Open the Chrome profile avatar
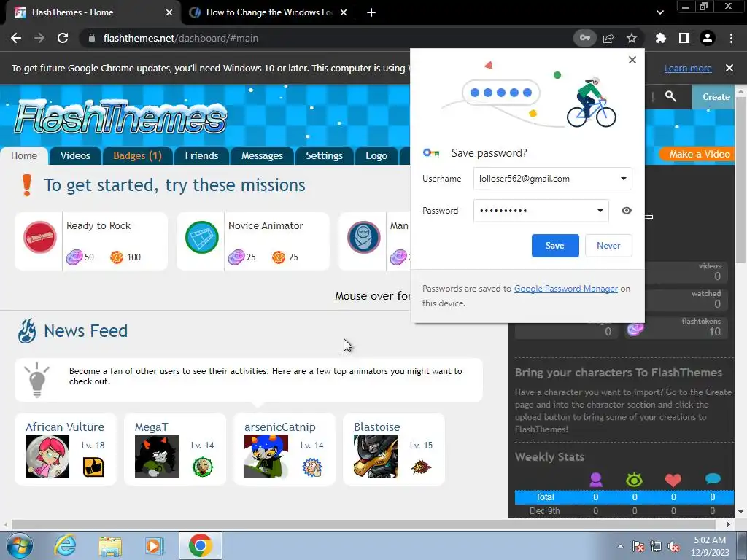Image resolution: width=747 pixels, height=560 pixels. point(708,38)
